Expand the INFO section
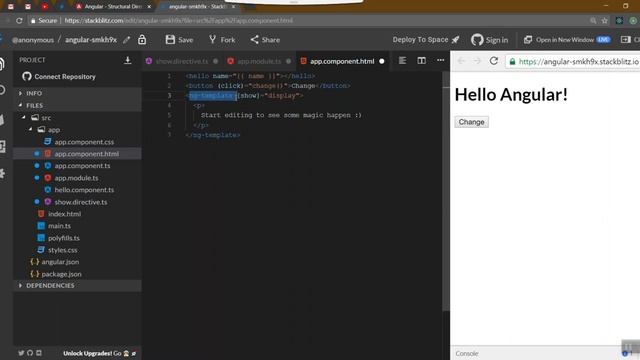 pos(78,93)
